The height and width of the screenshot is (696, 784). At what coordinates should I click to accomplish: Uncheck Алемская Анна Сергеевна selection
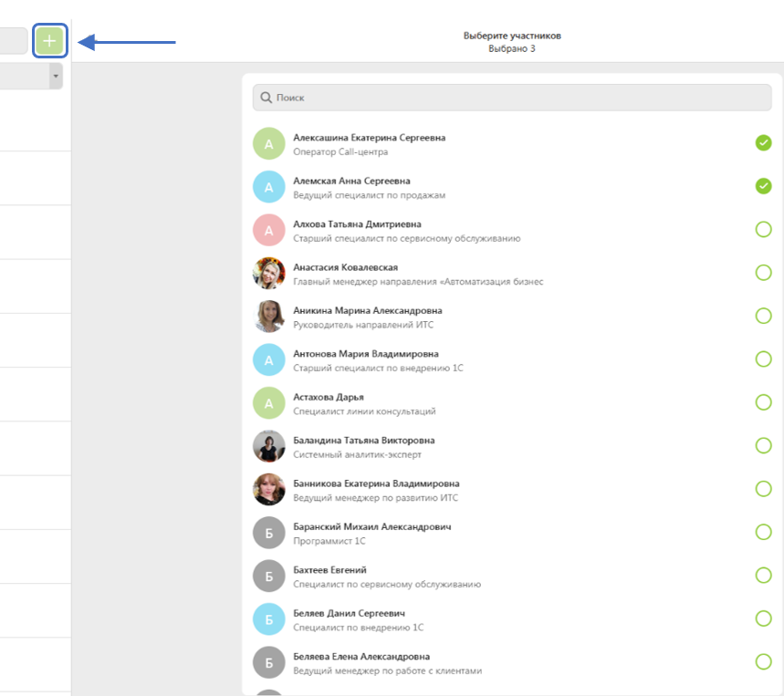click(x=763, y=186)
